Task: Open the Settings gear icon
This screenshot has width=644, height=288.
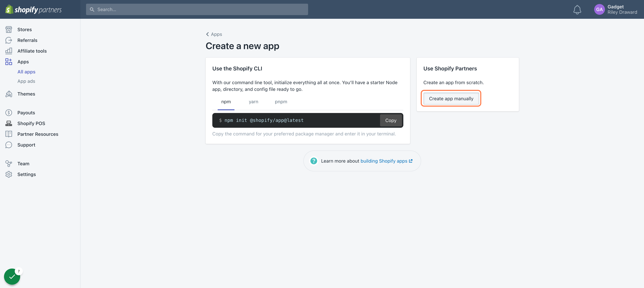Action: [9, 175]
